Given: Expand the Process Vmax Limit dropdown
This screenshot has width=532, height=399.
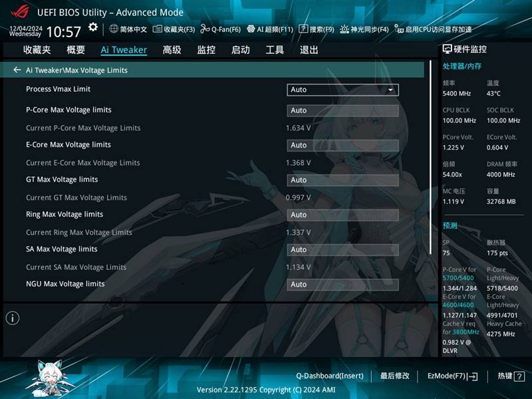Looking at the screenshot, I should (x=342, y=90).
